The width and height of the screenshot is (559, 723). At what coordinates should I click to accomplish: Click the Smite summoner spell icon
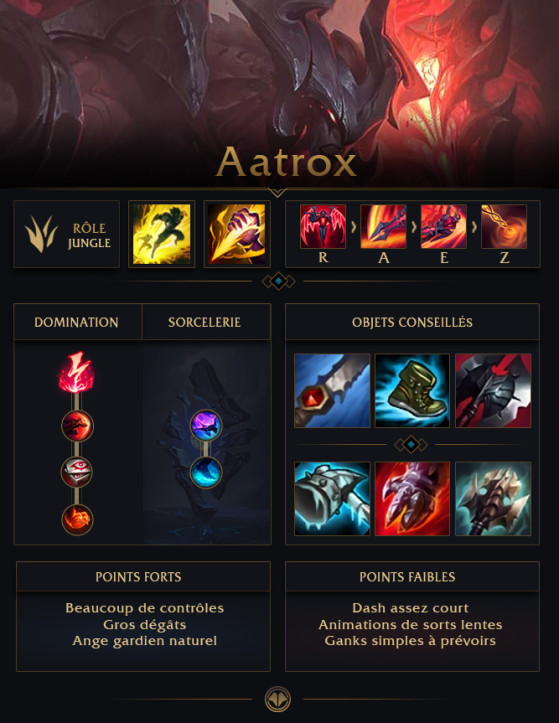tap(237, 234)
